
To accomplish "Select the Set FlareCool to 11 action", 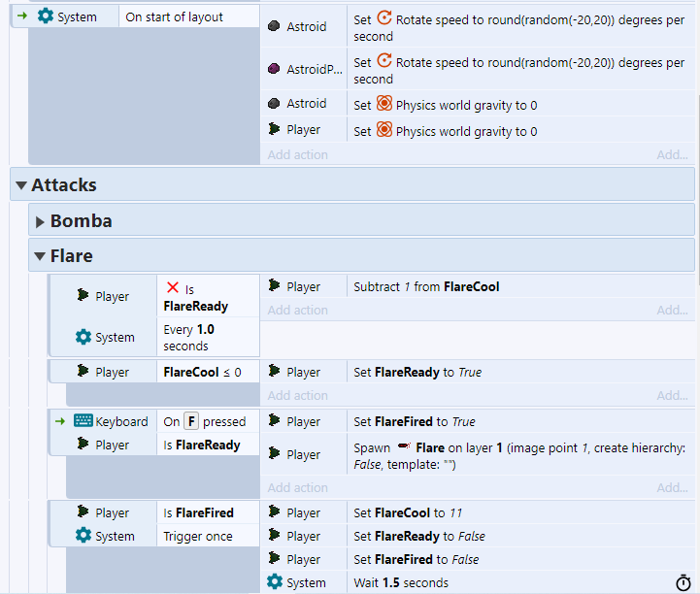I will pyautogui.click(x=406, y=512).
